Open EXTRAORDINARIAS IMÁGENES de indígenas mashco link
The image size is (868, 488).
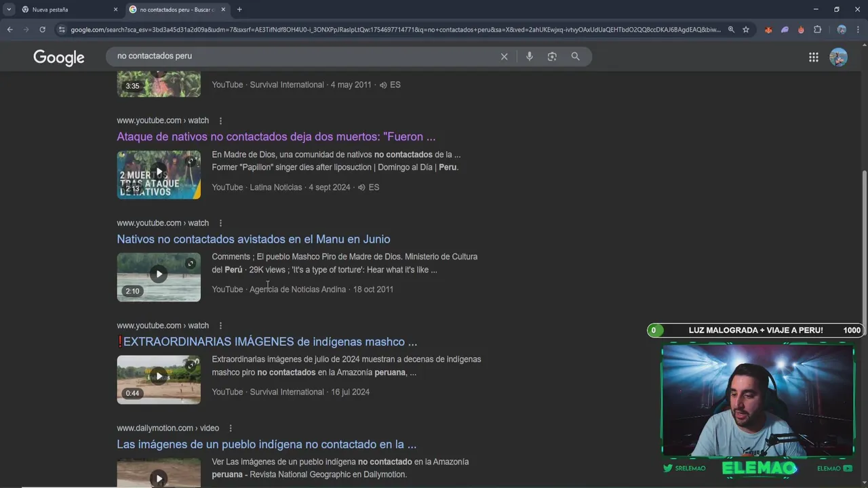tap(267, 342)
